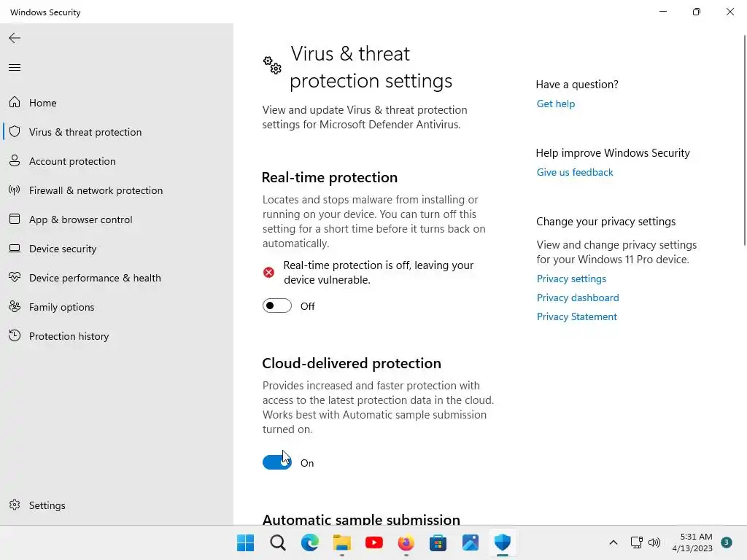
Task: Open Firefox from taskbar
Action: (406, 542)
